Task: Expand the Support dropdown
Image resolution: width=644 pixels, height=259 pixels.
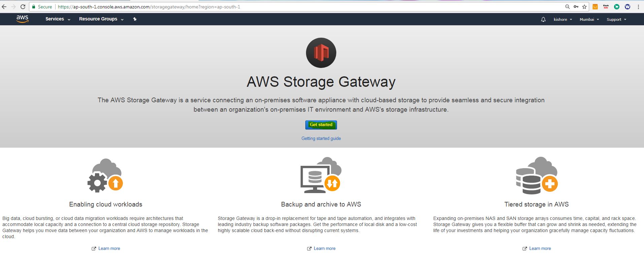Action: click(x=616, y=20)
